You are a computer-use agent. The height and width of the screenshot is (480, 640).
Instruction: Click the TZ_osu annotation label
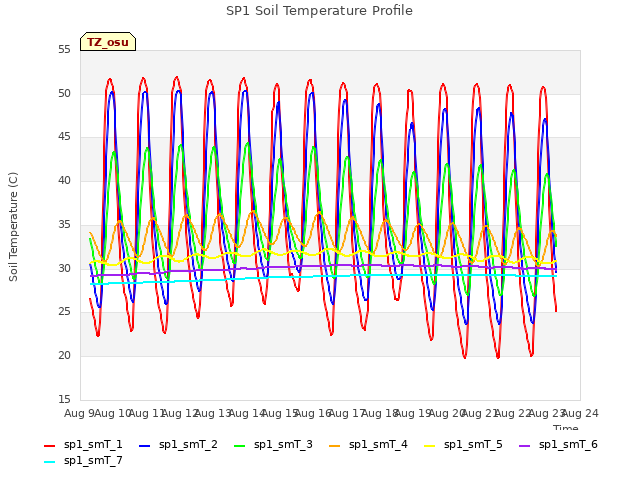pyautogui.click(x=108, y=42)
